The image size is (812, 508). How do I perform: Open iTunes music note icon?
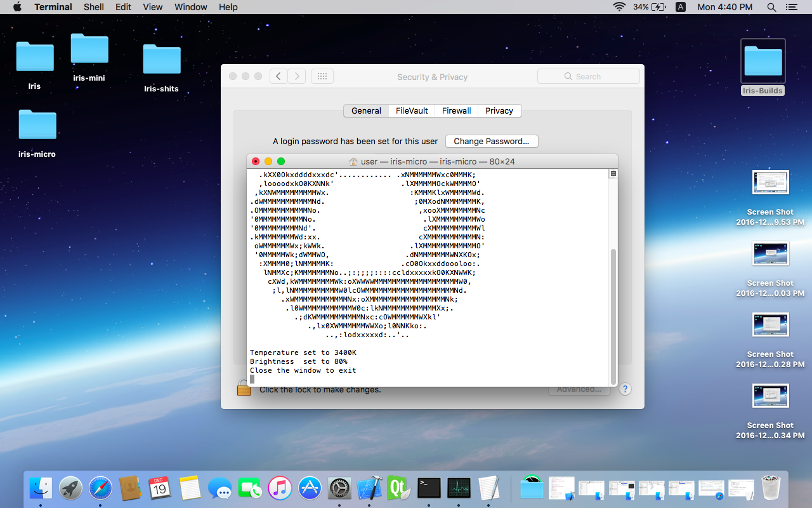point(280,488)
